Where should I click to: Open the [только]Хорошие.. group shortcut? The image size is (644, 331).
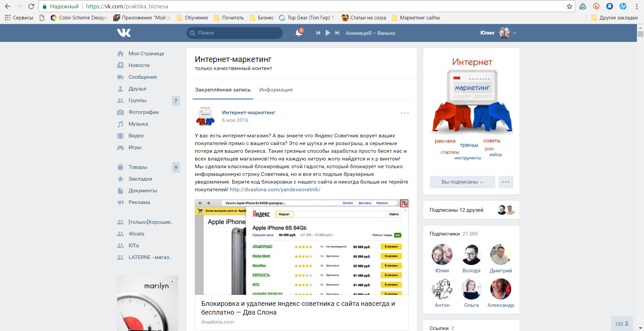coord(151,222)
